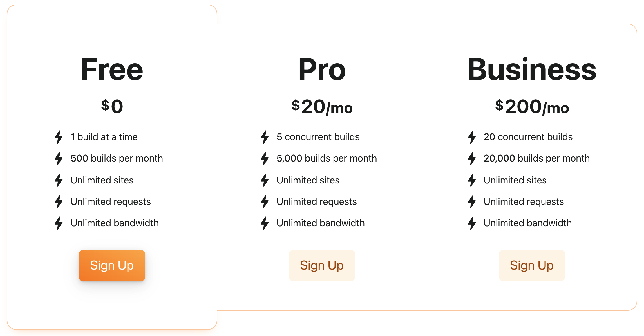Click bolt icon next to "500 builds per month"
The image size is (644, 336).
[x=59, y=158]
